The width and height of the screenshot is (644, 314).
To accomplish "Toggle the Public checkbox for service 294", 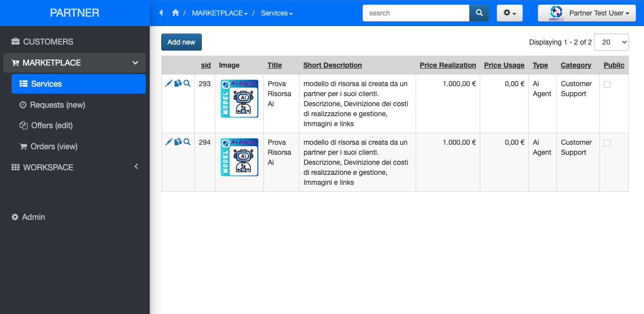I will click(x=607, y=143).
